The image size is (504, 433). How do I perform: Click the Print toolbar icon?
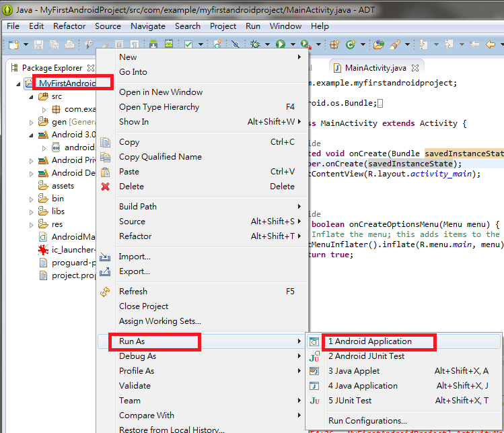(x=69, y=44)
